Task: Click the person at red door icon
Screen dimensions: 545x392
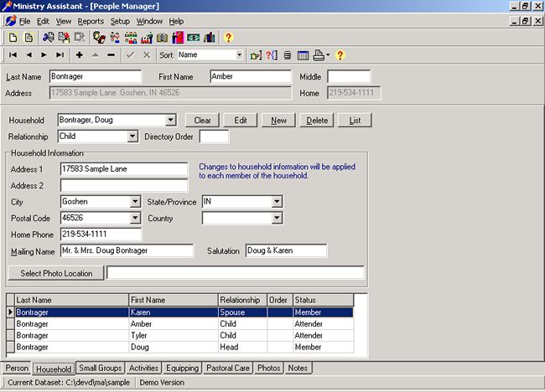Action: coord(178,38)
